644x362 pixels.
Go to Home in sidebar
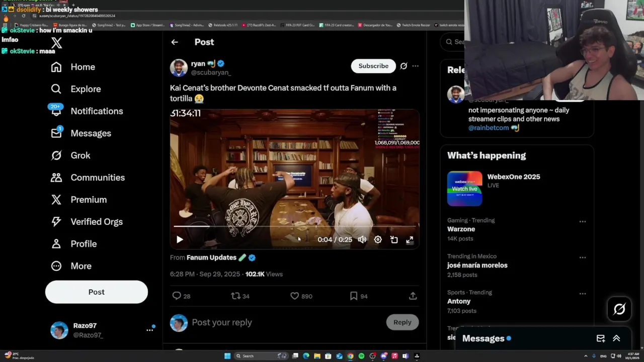73,67
